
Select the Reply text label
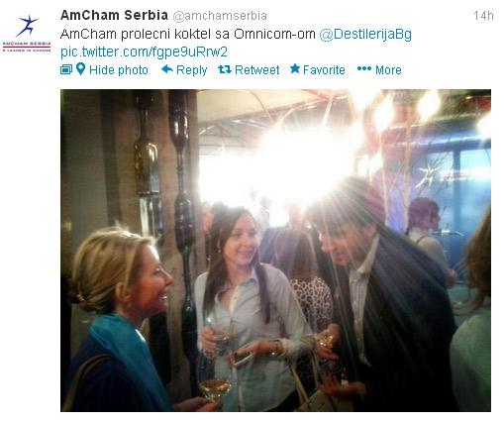pos(191,70)
